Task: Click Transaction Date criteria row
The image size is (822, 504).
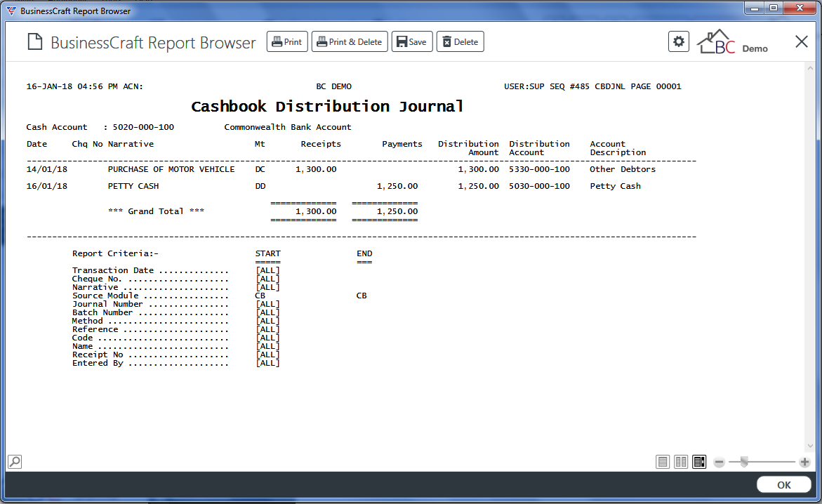Action: tap(176, 271)
